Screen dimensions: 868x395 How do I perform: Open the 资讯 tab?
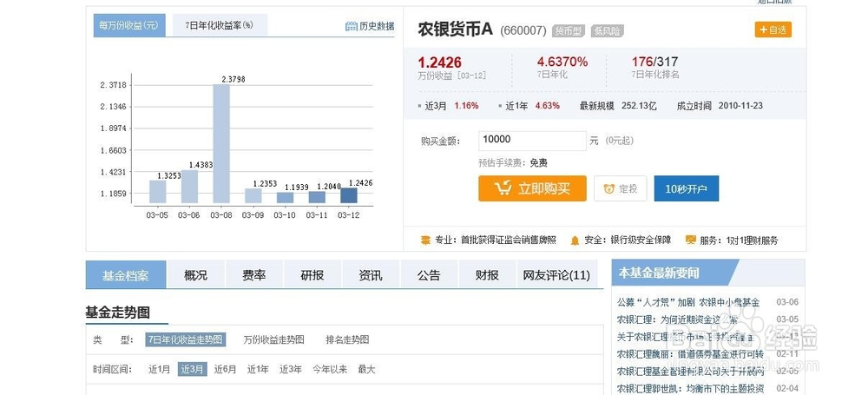point(371,275)
